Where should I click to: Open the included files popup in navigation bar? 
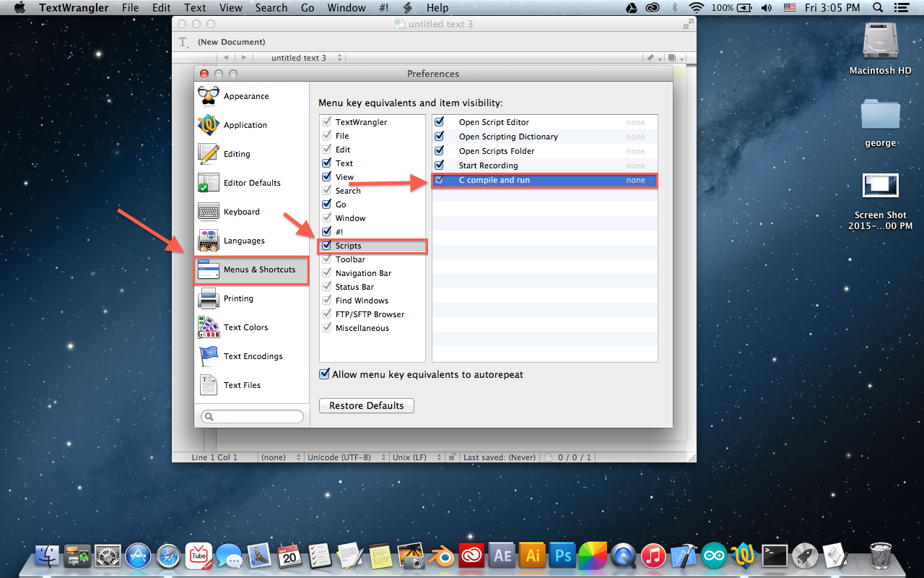click(x=674, y=58)
